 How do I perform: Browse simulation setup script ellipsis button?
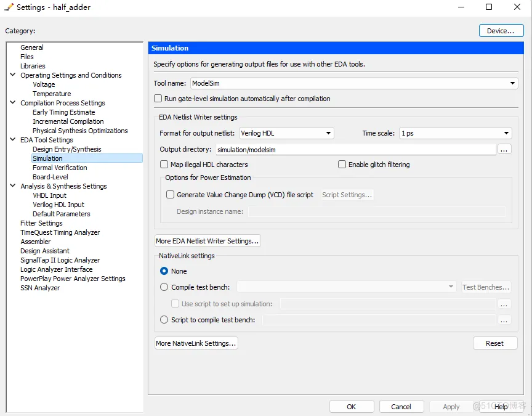[504, 304]
